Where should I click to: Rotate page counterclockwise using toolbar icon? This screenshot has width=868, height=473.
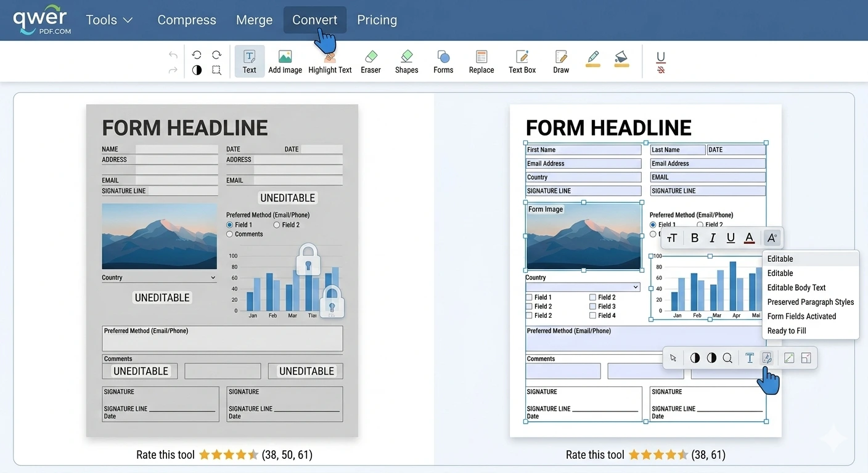point(197,55)
